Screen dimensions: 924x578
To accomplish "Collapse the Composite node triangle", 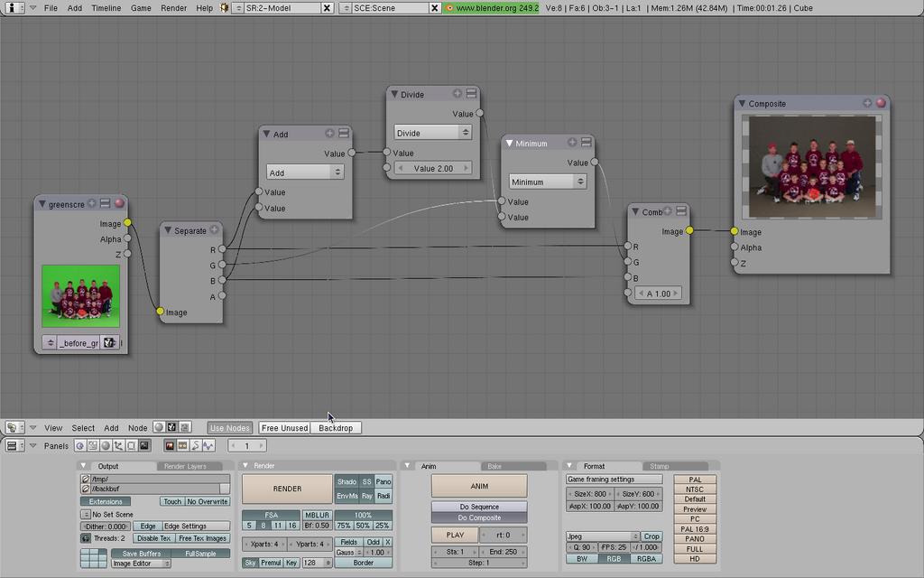I will click(x=742, y=103).
